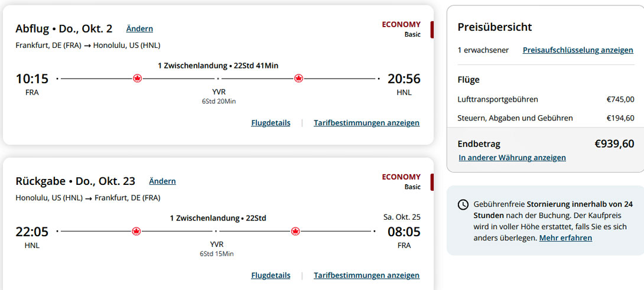Click the clock icon beside cancellation notice
Image resolution: width=644 pixels, height=290 pixels.
tap(463, 204)
